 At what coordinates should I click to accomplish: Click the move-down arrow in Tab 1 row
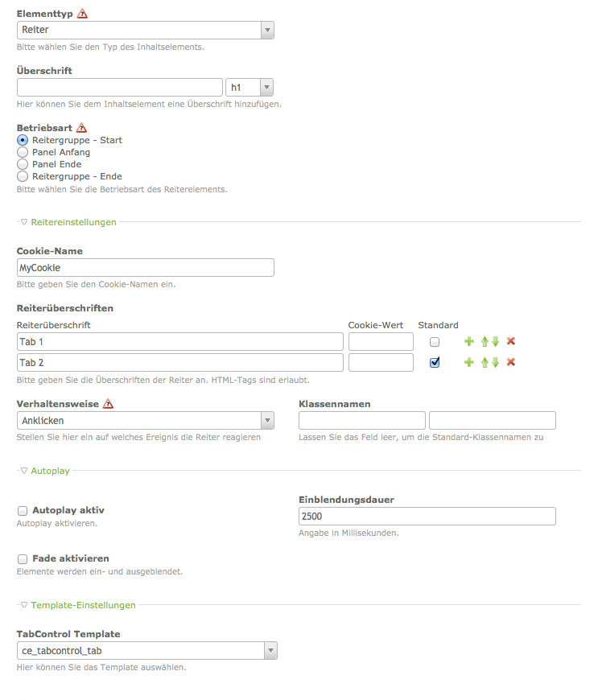(x=496, y=341)
